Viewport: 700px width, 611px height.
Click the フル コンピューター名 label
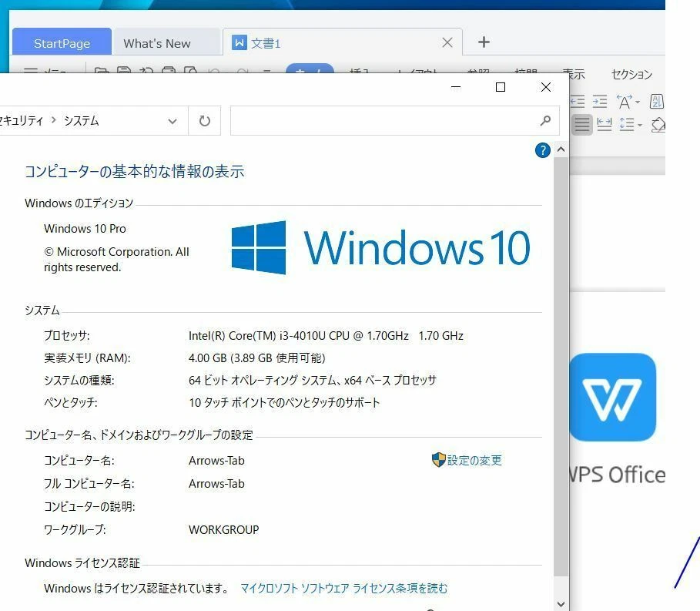pos(89,484)
